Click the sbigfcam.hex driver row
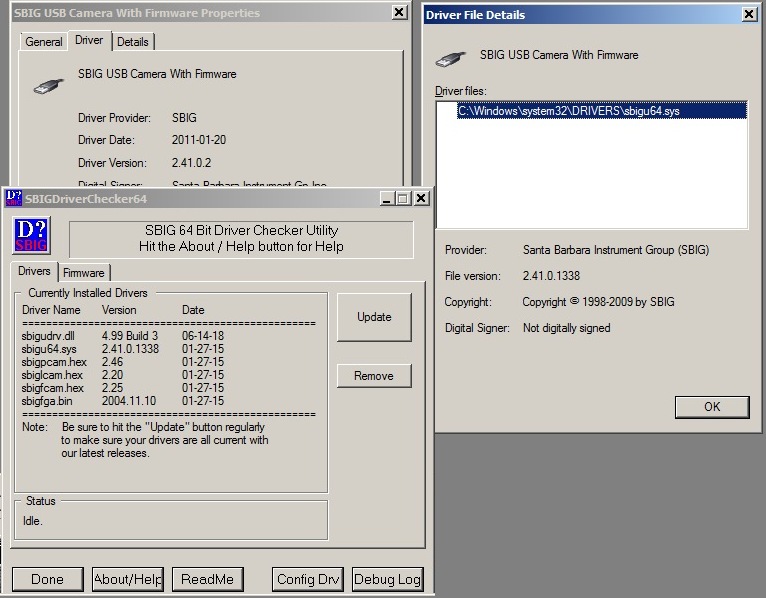This screenshot has width=766, height=598. coord(123,388)
